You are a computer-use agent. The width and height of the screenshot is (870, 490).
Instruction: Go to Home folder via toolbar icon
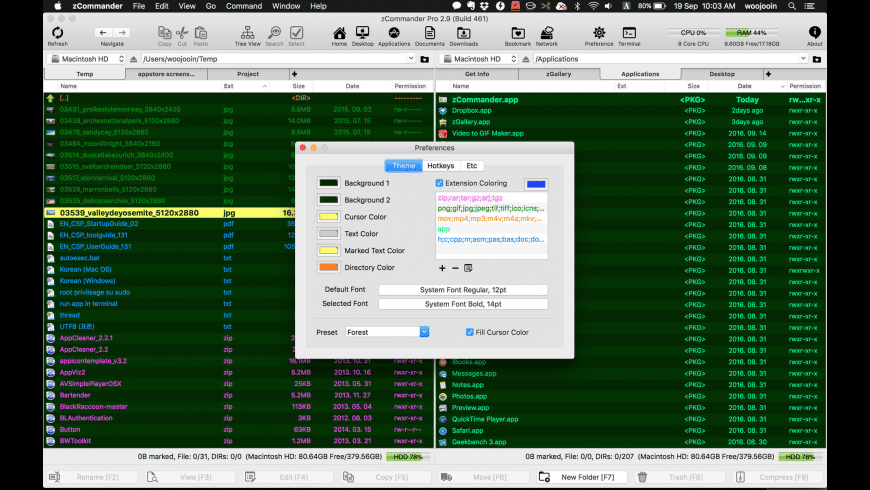point(339,35)
